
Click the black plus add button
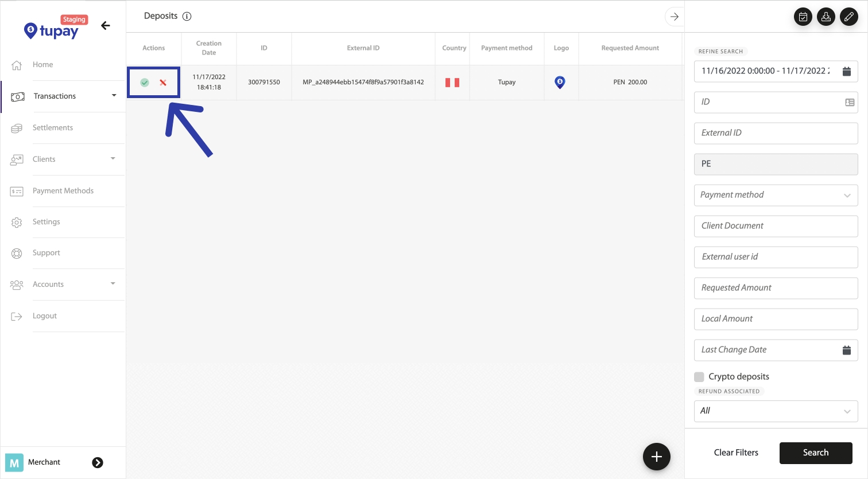pos(656,457)
